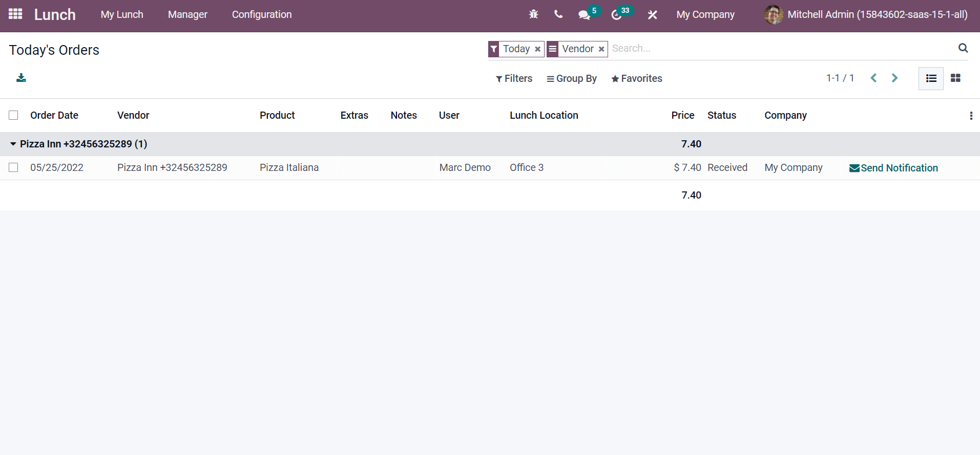Sort by Notes column header

[404, 115]
